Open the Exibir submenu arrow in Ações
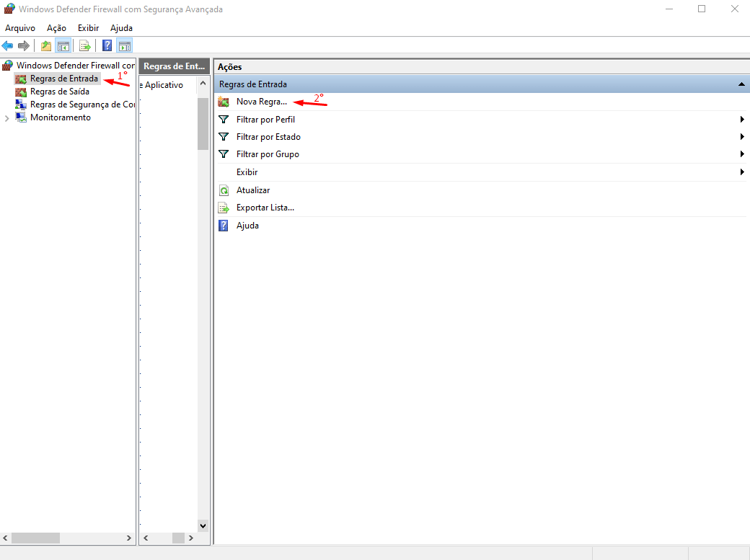750x560 pixels. point(742,172)
